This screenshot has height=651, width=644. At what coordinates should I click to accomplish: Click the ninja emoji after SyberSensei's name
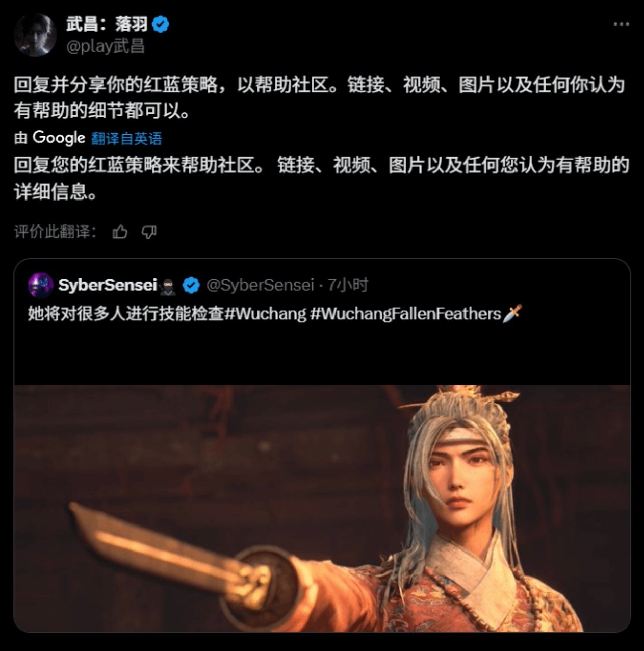coord(167,286)
